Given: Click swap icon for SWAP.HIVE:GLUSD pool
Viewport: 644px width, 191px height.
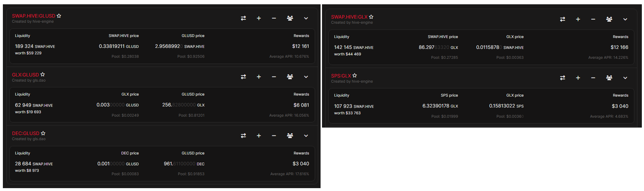Looking at the screenshot, I should click(x=243, y=18).
